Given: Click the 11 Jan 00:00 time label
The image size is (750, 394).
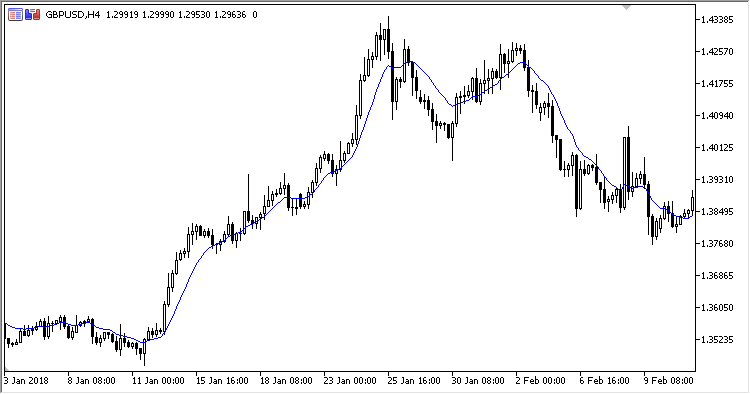Looking at the screenshot, I should click(158, 381).
